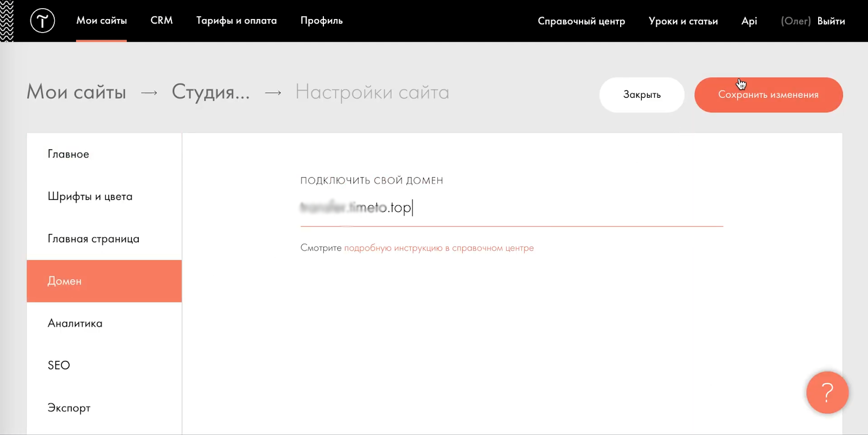Switch to Шрифты и цвета tab
The height and width of the screenshot is (435, 868).
(x=90, y=197)
